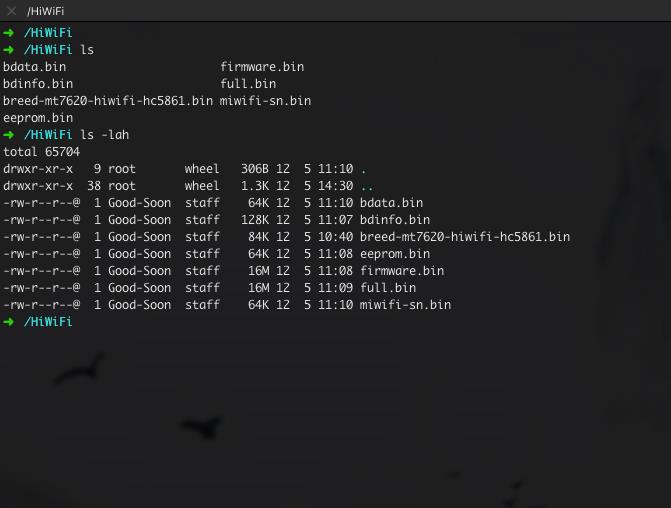
Task: Click the green arrow before the ls command
Action: click(8, 50)
